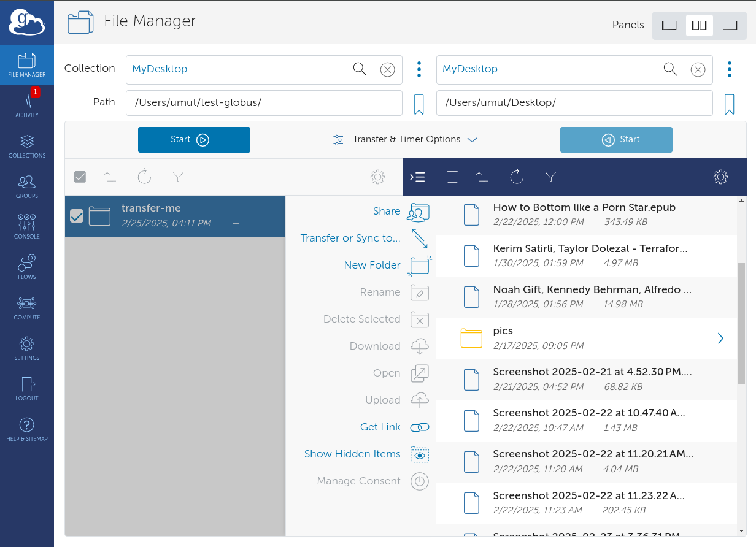Select the right-panel-only layout

pos(730,25)
